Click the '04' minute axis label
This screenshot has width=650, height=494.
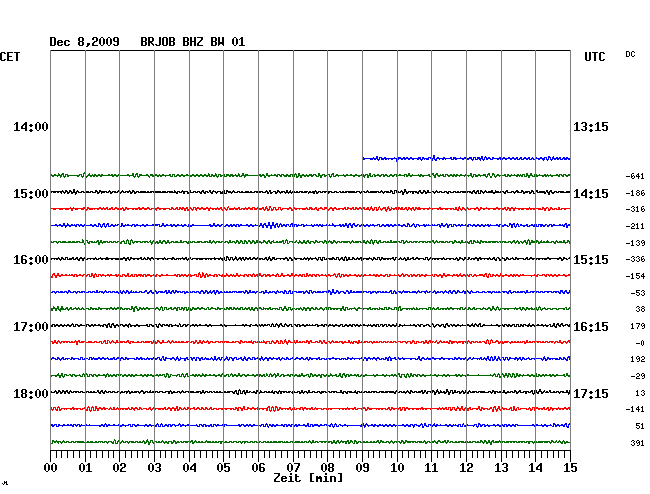189,468
